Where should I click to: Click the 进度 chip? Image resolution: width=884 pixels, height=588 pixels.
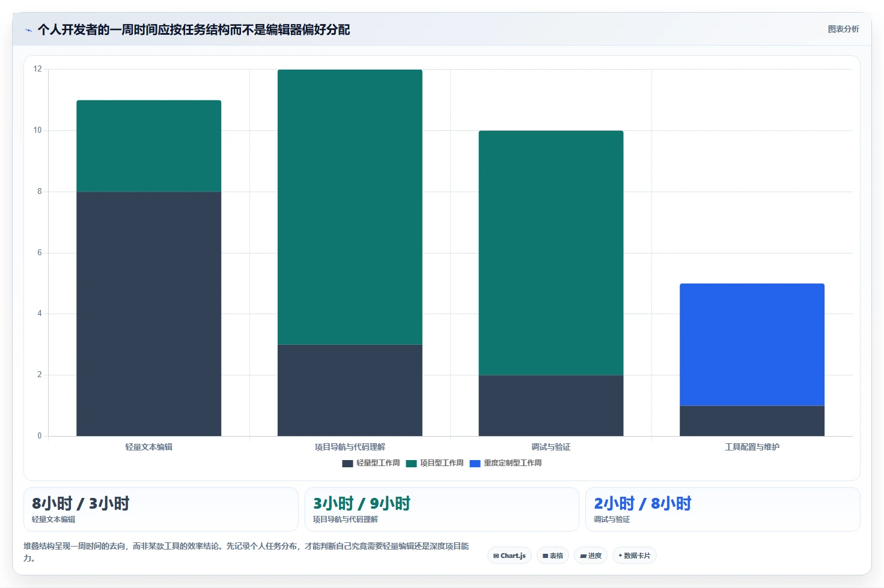point(591,556)
